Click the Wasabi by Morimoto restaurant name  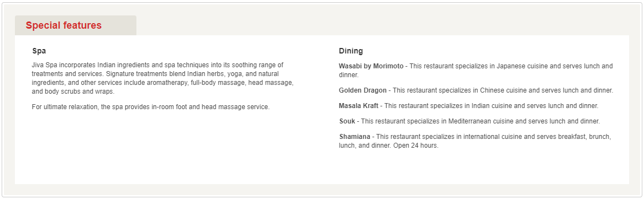(371, 66)
